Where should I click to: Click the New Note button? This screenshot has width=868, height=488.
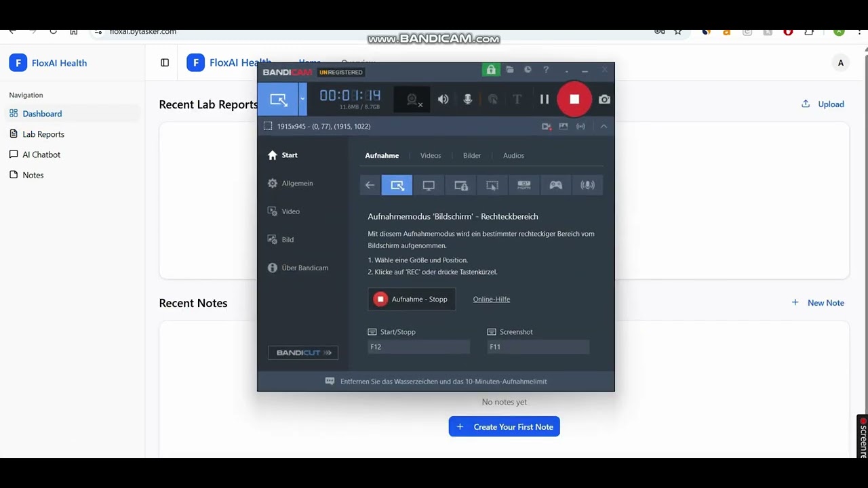(x=817, y=303)
